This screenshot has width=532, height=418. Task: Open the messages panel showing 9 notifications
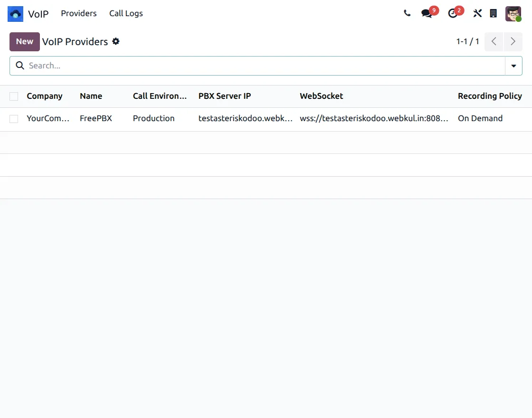[426, 13]
